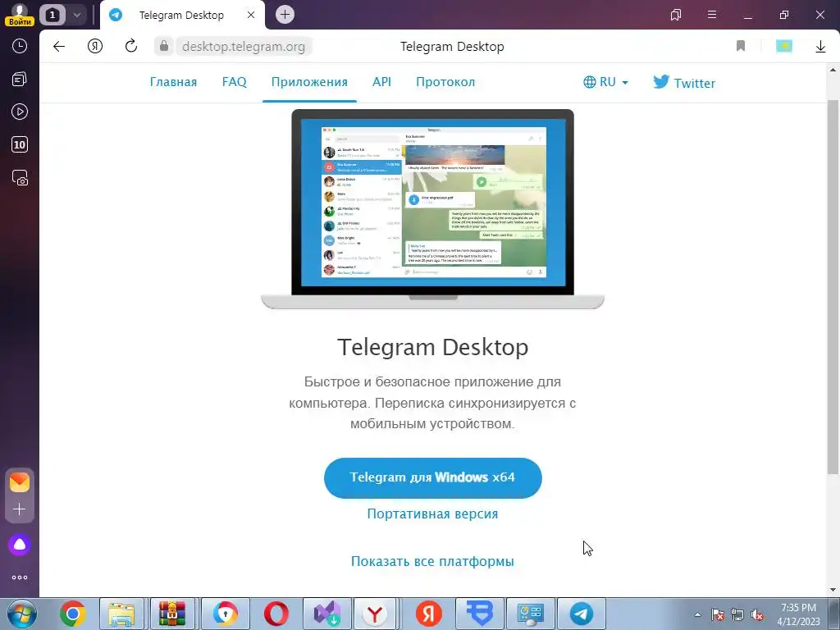Click the Yandex home Я button
The image size is (840, 630).
click(x=95, y=47)
